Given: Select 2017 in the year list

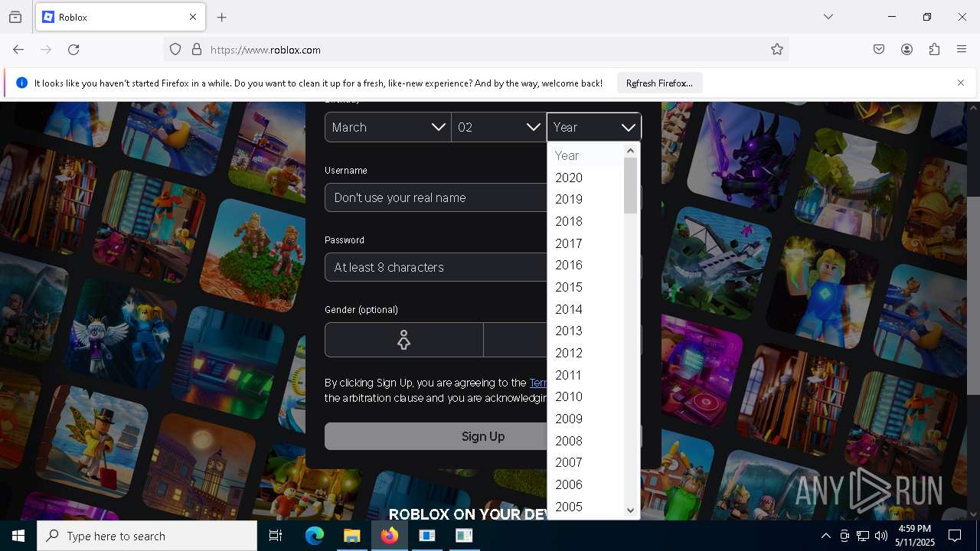Looking at the screenshot, I should coord(586,243).
